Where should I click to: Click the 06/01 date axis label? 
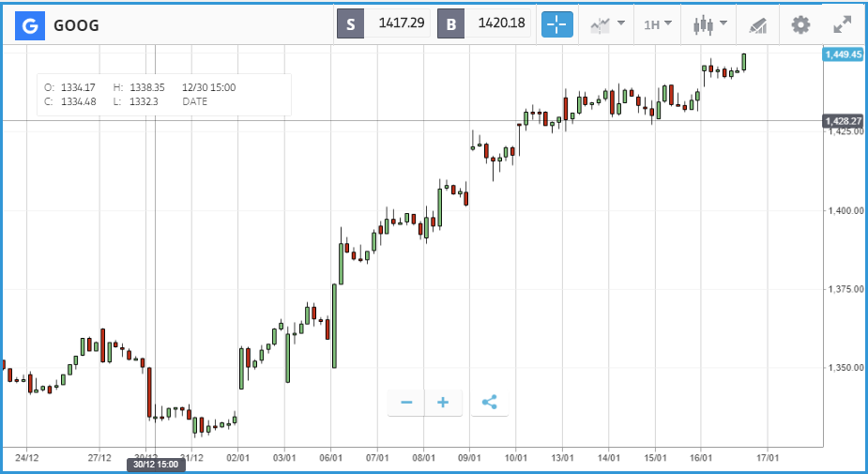[x=331, y=458]
